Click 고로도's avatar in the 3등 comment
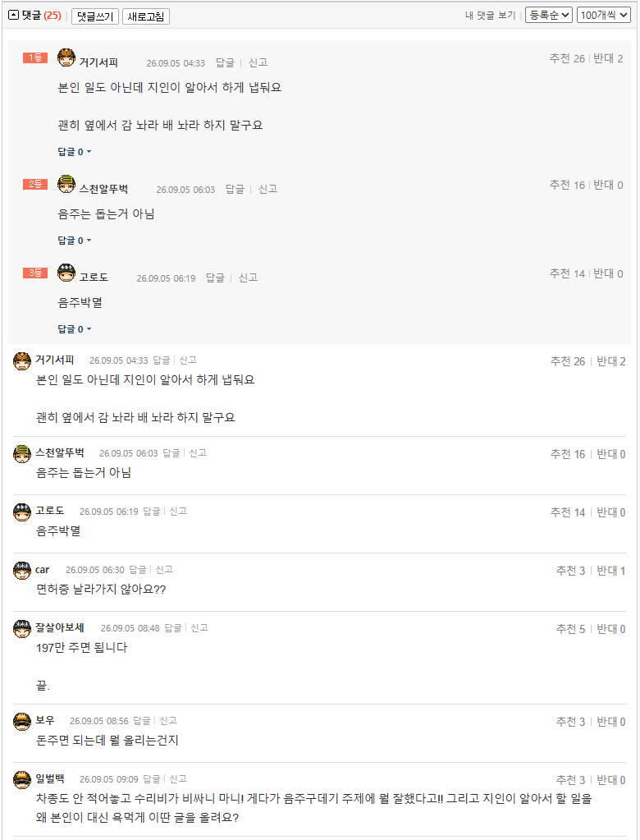The width and height of the screenshot is (640, 840). (x=66, y=273)
